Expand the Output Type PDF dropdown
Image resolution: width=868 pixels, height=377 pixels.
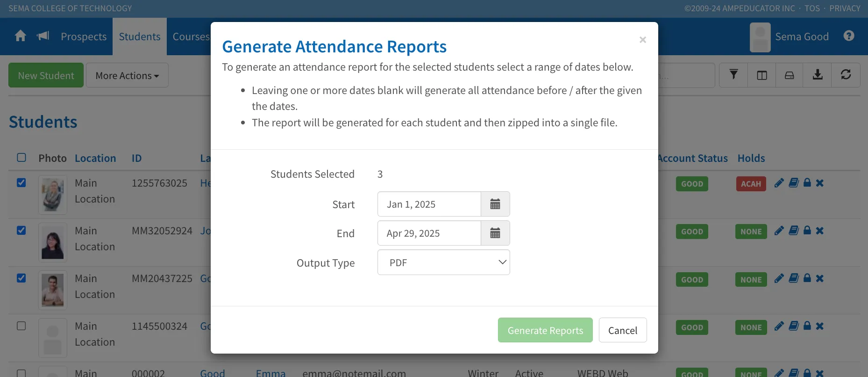point(443,262)
